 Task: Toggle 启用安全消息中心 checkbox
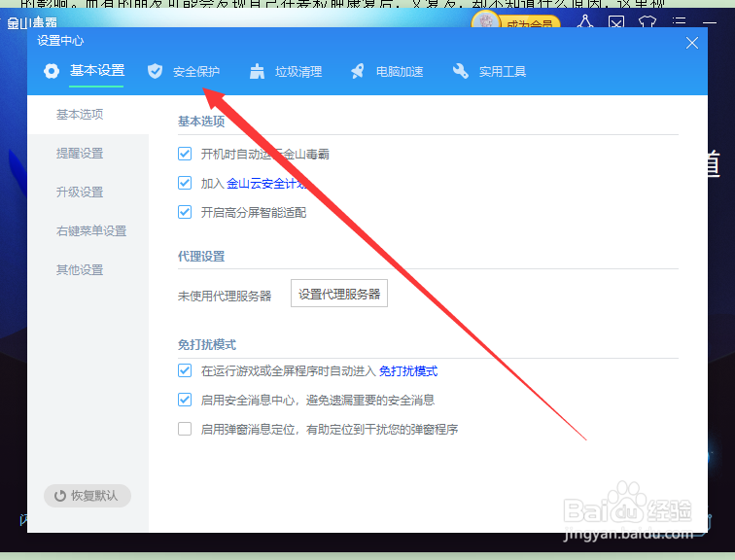coord(185,400)
